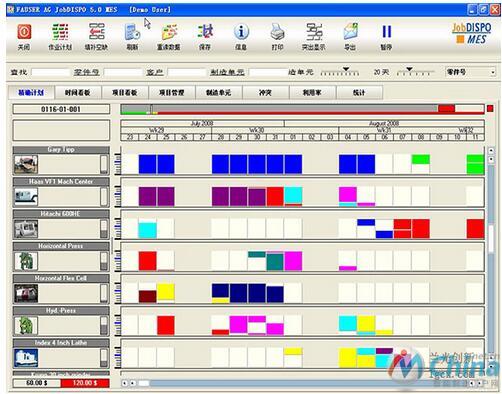Click the yellow block on Horizontal Flex Cell row

coord(166,292)
